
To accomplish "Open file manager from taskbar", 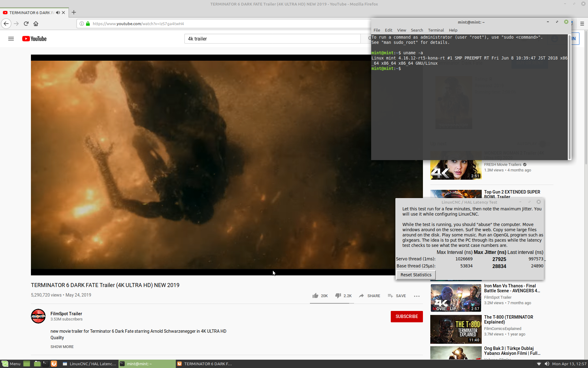I will pos(37,364).
